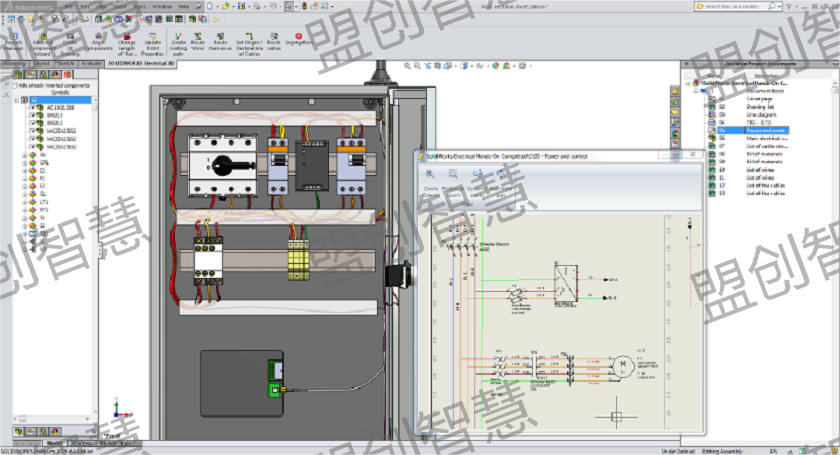Click the Open file folder icon
The width and height of the screenshot is (840, 455).
coord(226,6)
